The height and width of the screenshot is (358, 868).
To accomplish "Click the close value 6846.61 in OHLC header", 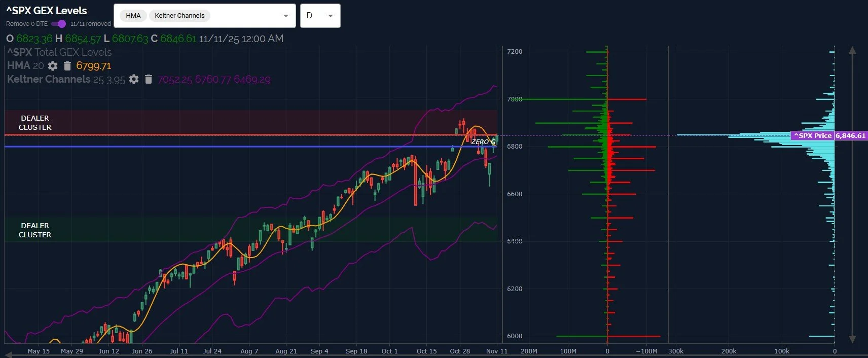I will tap(178, 39).
